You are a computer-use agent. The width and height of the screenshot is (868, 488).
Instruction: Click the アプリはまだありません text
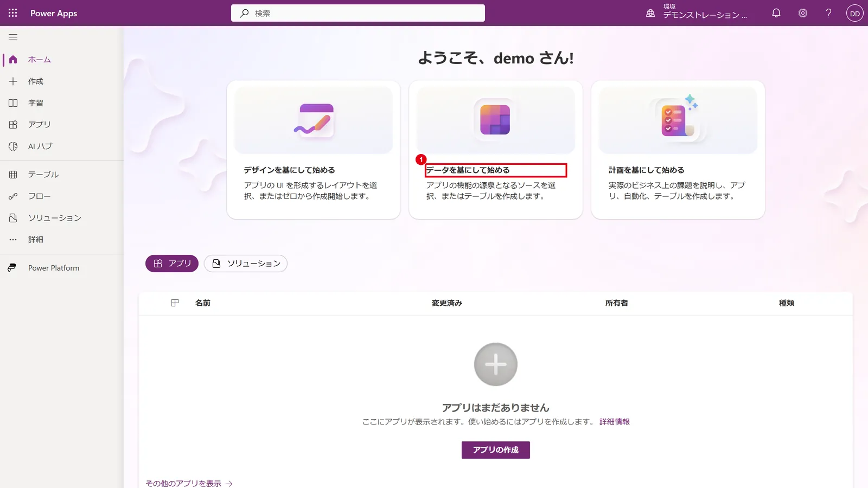click(496, 408)
